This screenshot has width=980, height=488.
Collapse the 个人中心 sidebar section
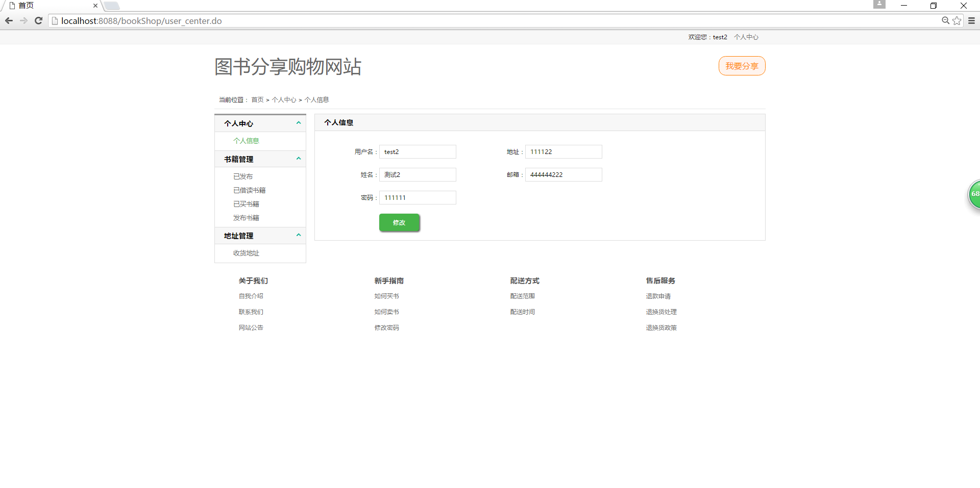299,123
